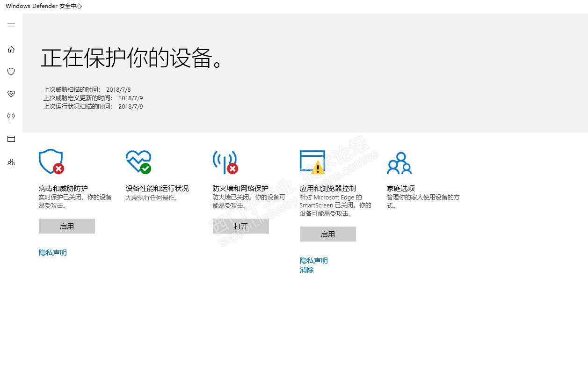588x382 pixels.
Task: Click 上次运行状况扫描的时间 line
Action: 93,106
